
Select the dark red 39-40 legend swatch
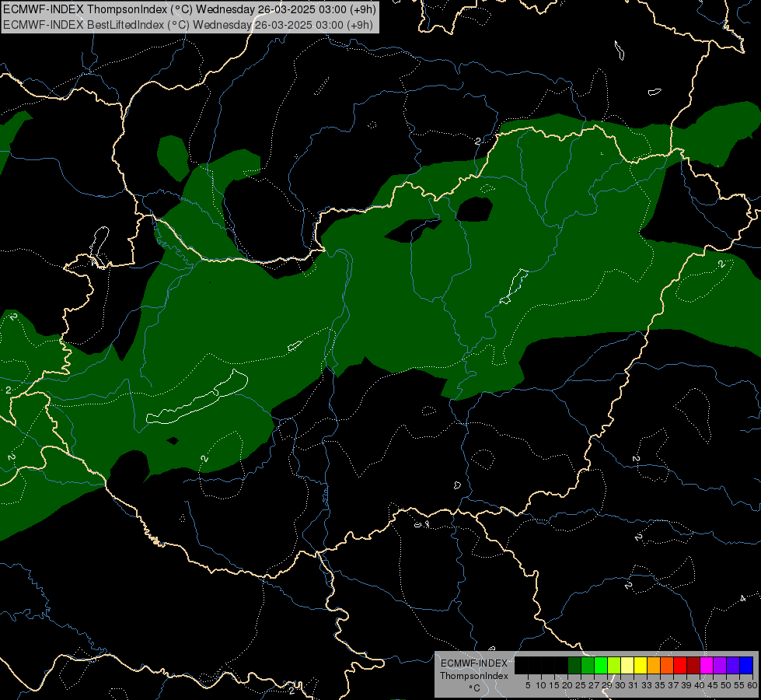(x=693, y=665)
